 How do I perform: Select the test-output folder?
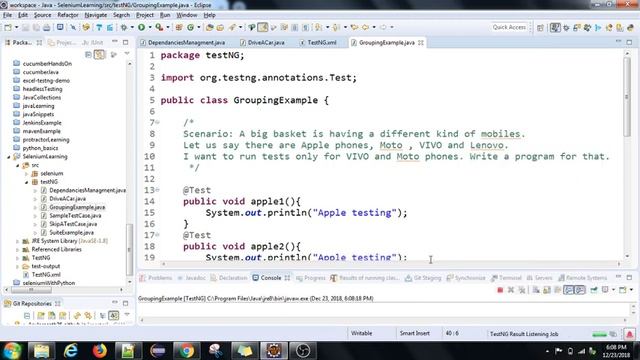pyautogui.click(x=46, y=267)
